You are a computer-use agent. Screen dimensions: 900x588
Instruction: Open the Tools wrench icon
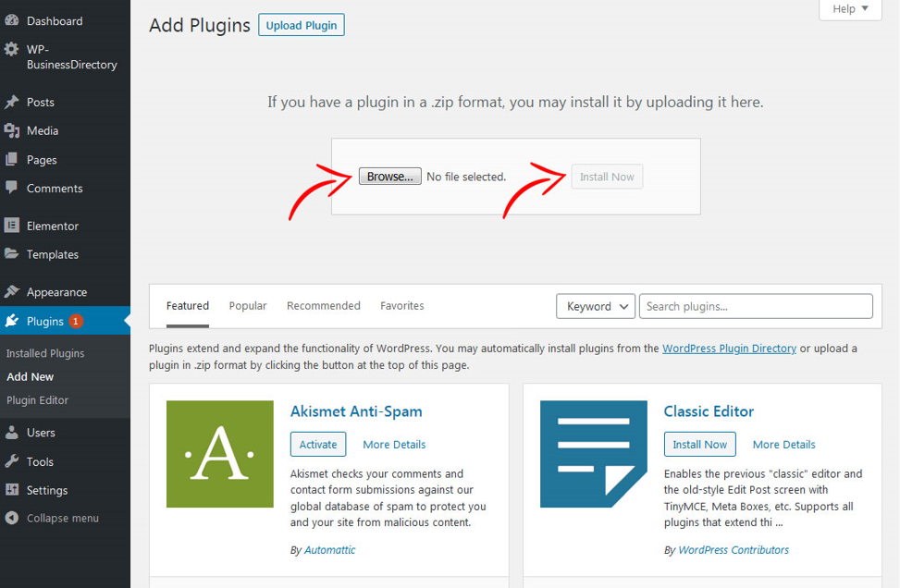[11, 461]
